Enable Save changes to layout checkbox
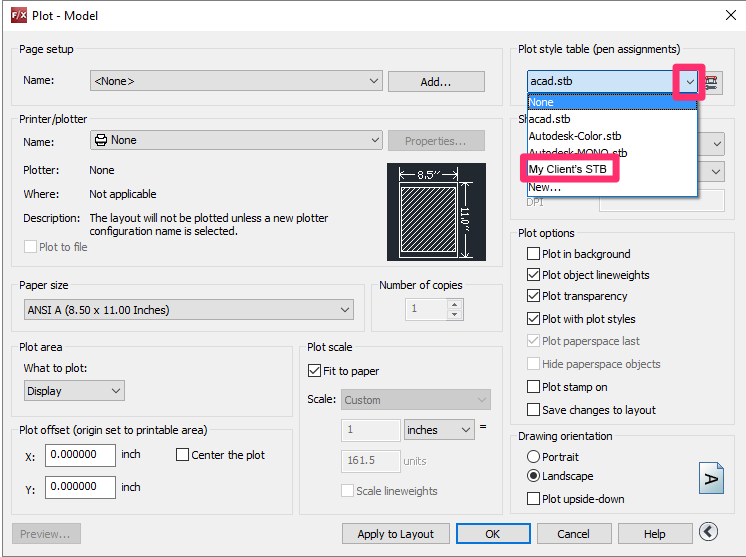 pyautogui.click(x=533, y=409)
